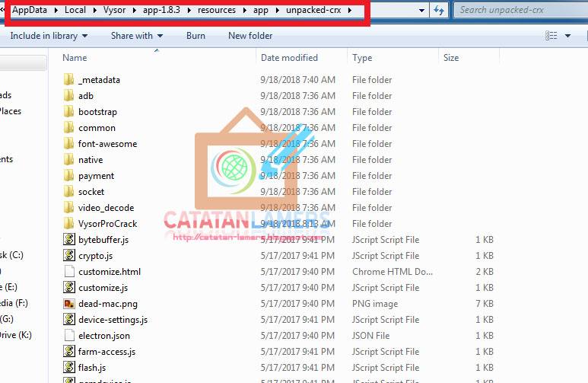Open Drive (K:) in navigation pane
Viewport: 588px width, 383px height.
[x=16, y=335]
